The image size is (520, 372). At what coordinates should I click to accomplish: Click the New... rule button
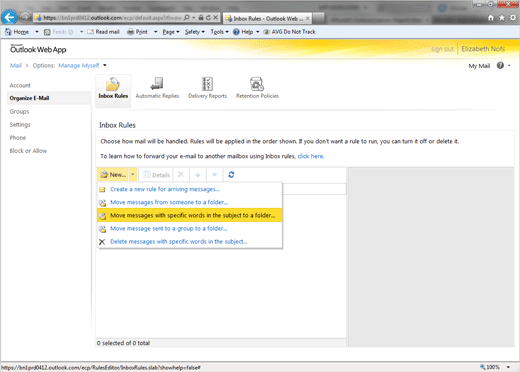(x=113, y=175)
